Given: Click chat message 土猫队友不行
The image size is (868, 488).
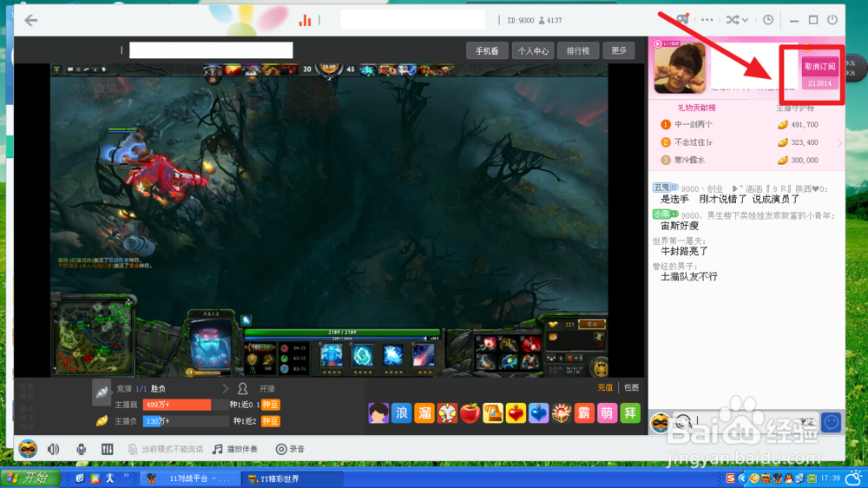Looking at the screenshot, I should click(689, 276).
